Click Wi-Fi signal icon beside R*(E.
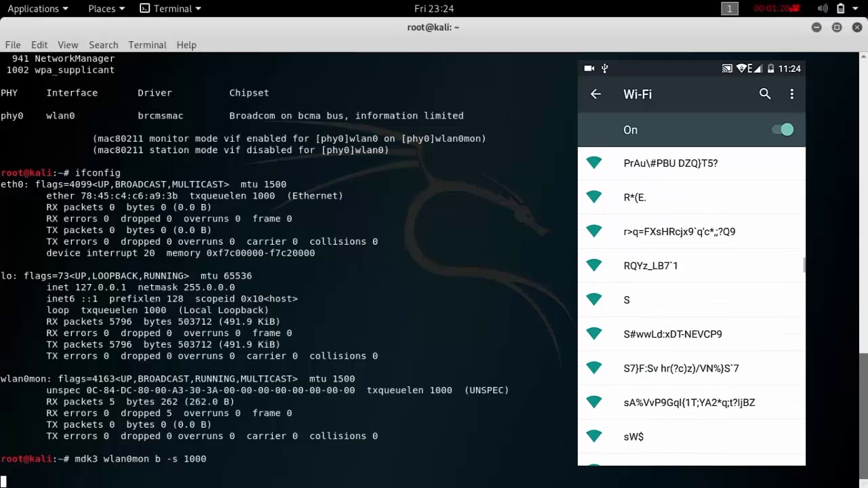Screen dimensions: 868x488 tap(594, 197)
